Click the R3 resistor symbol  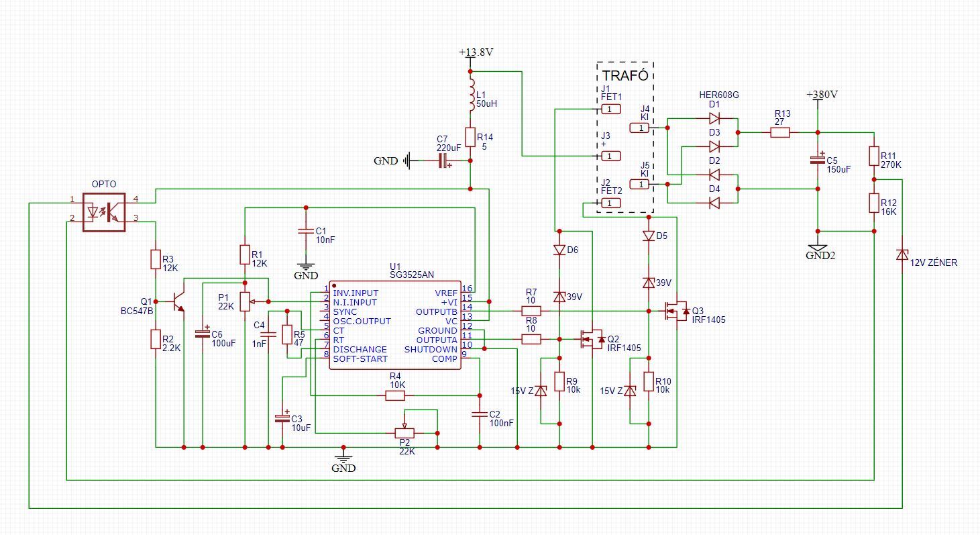click(x=156, y=260)
